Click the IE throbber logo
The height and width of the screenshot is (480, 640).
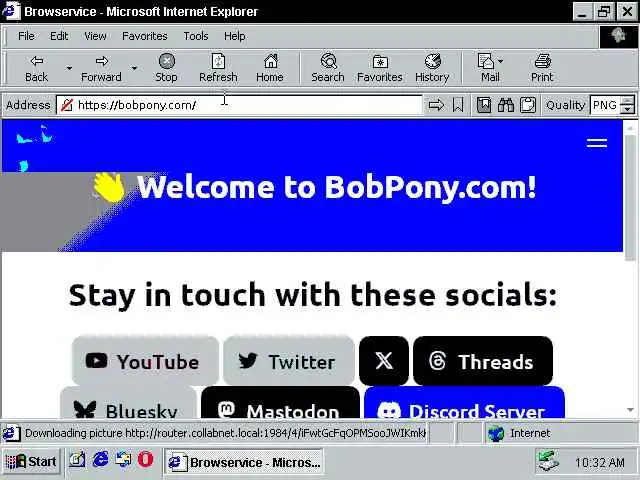[x=618, y=36]
